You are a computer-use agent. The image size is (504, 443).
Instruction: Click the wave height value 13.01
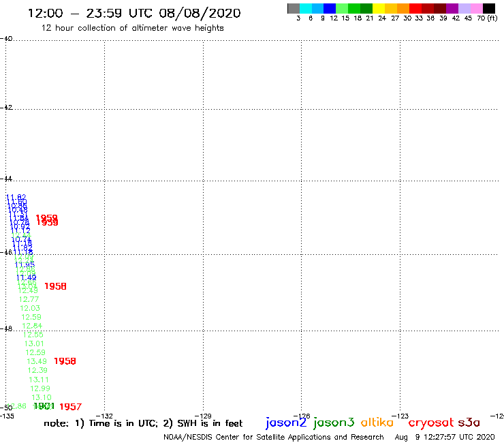coord(34,343)
